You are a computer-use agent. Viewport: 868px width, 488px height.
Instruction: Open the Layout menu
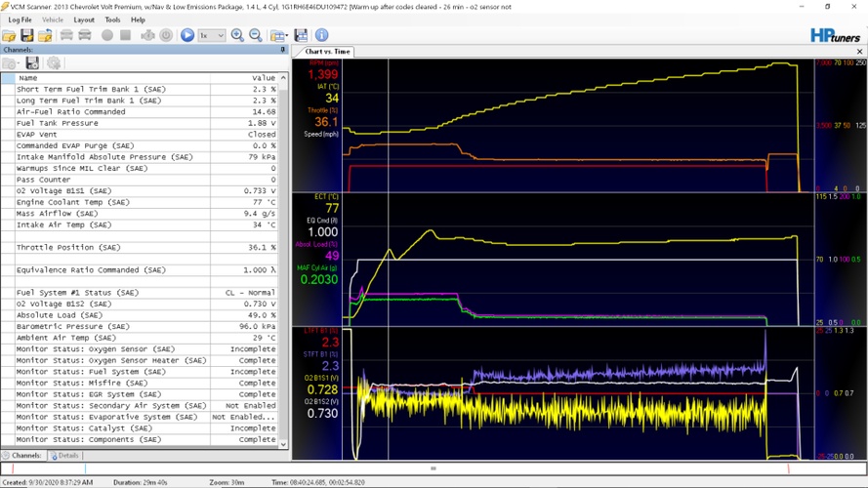(x=84, y=20)
